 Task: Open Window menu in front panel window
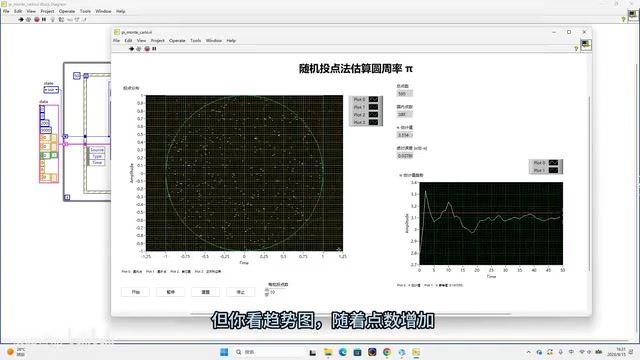pyautogui.click(x=214, y=40)
